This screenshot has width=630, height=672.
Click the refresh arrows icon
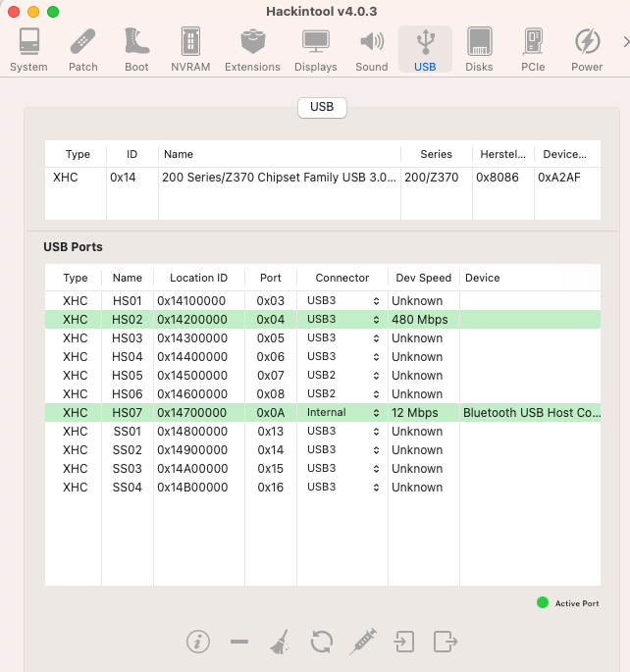point(321,642)
